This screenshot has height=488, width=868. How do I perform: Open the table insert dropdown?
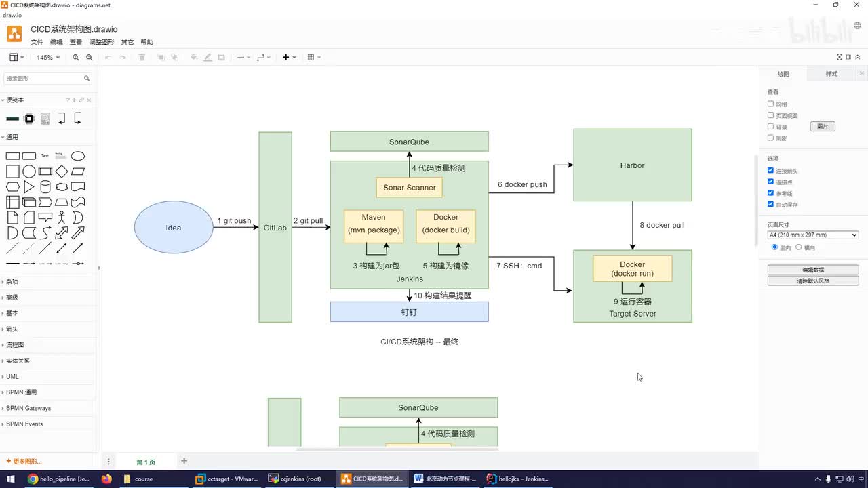314,58
